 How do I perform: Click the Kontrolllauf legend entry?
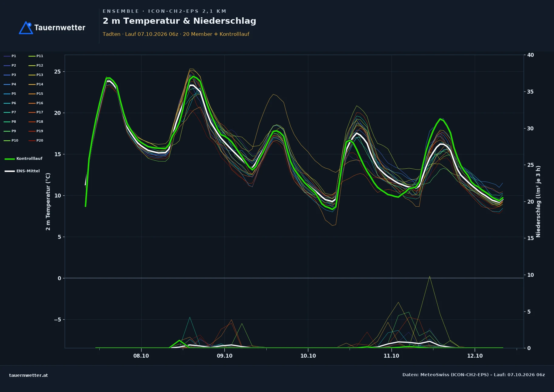tap(23, 159)
